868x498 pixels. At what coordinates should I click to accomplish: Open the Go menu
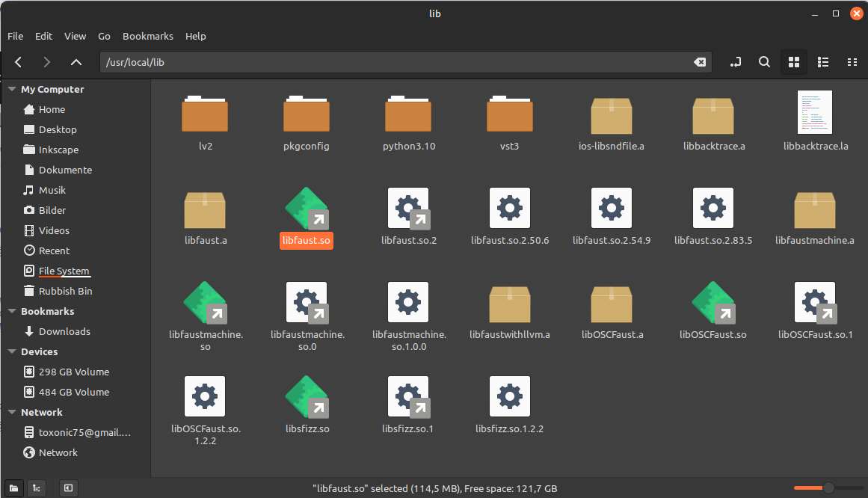pyautogui.click(x=104, y=36)
